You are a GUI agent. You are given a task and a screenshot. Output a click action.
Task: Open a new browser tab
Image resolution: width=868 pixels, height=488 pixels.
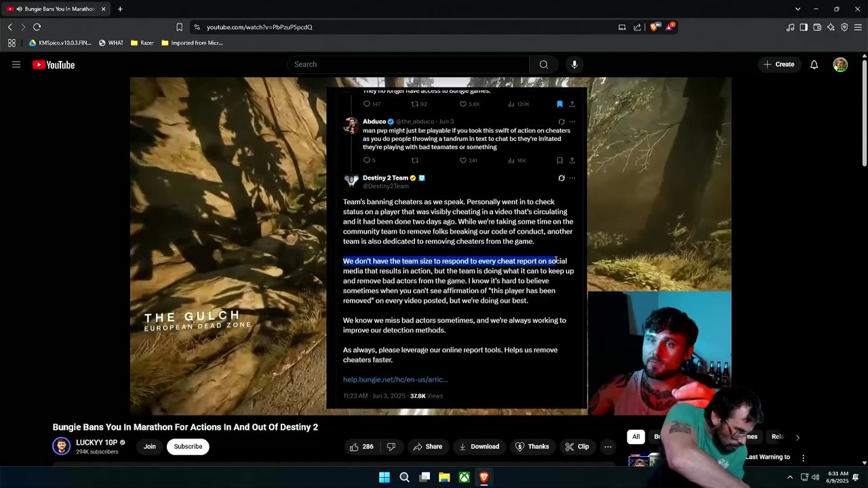[x=120, y=9]
